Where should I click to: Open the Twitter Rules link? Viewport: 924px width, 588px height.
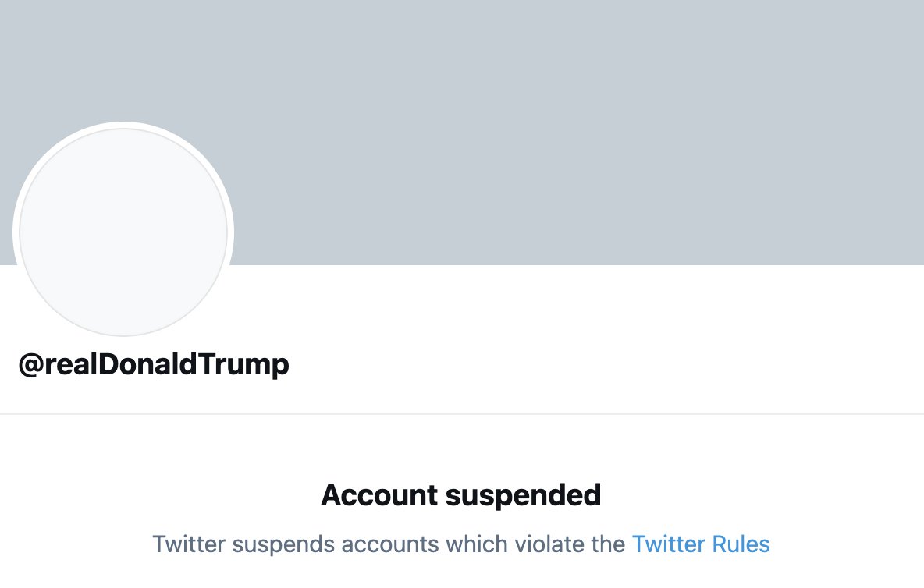click(x=701, y=544)
